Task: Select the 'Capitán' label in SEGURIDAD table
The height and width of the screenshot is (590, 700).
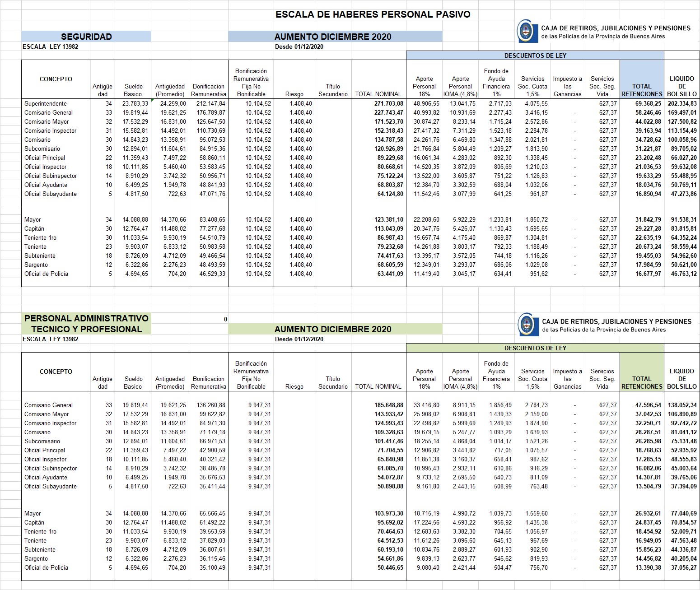Action: click(34, 229)
